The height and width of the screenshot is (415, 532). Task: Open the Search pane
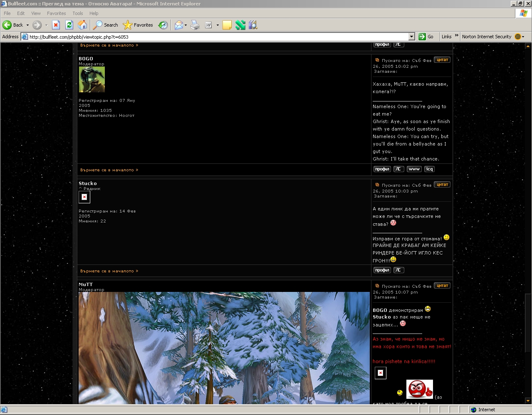(106, 25)
